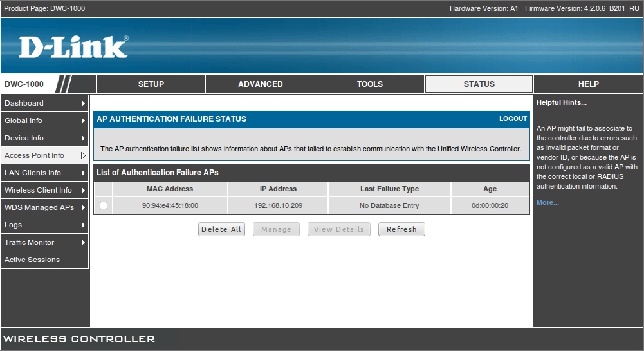This screenshot has width=644, height=351.
Task: Expand the Device Info submenu arrow
Action: point(83,138)
